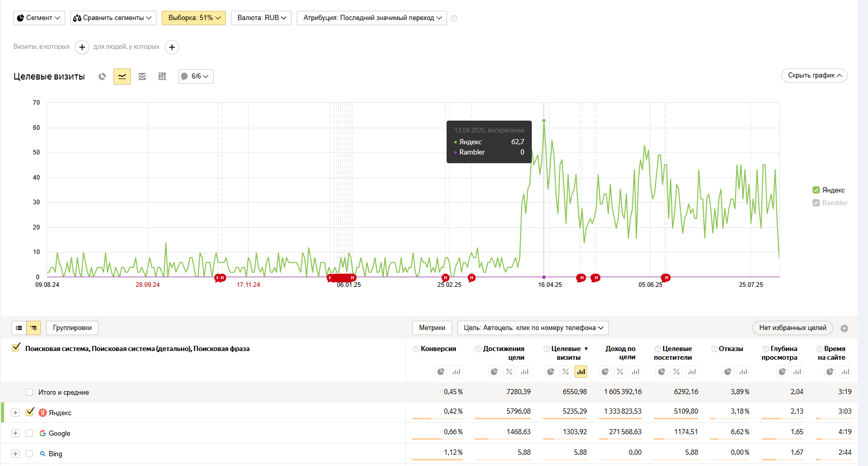Show flat list table view

click(x=19, y=328)
